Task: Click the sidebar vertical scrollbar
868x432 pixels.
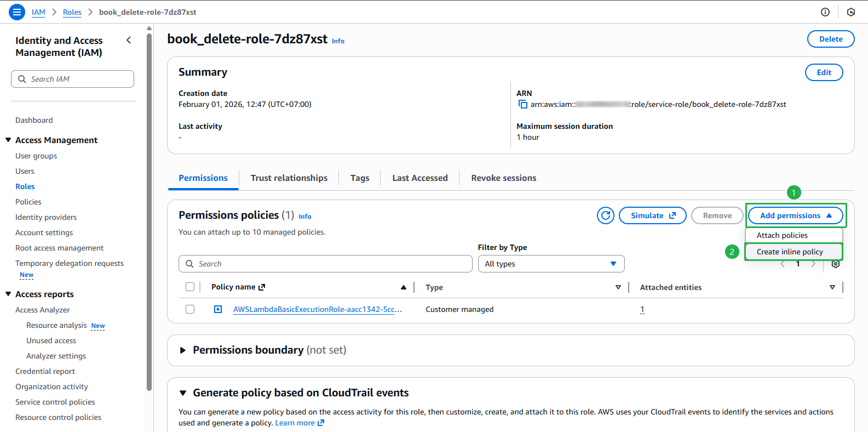Action: [x=149, y=213]
